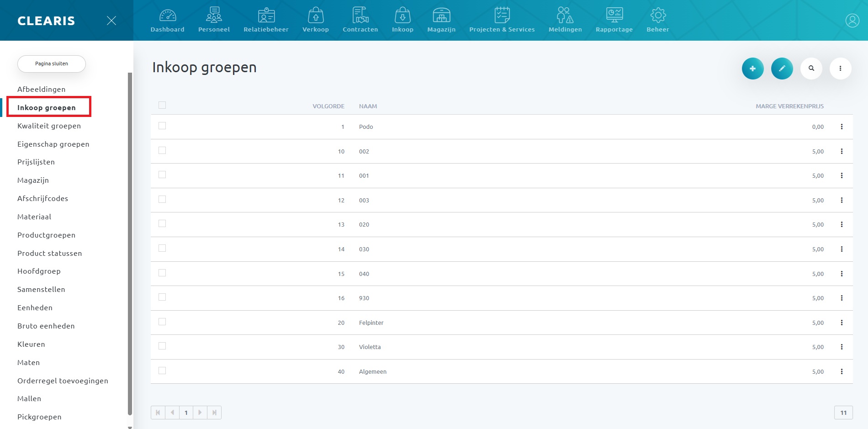Image resolution: width=868 pixels, height=429 pixels.
Task: Open row actions menu for Violetta
Action: click(x=842, y=347)
